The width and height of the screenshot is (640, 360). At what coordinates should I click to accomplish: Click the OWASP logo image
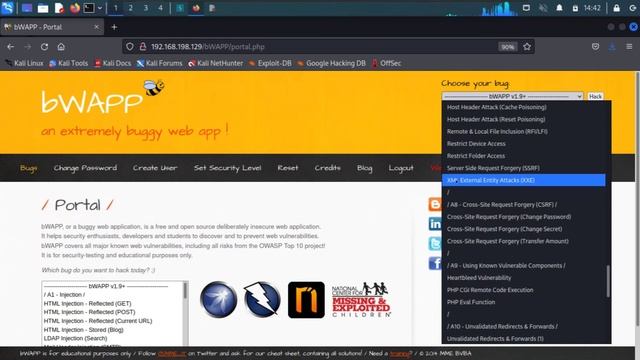tap(218, 300)
